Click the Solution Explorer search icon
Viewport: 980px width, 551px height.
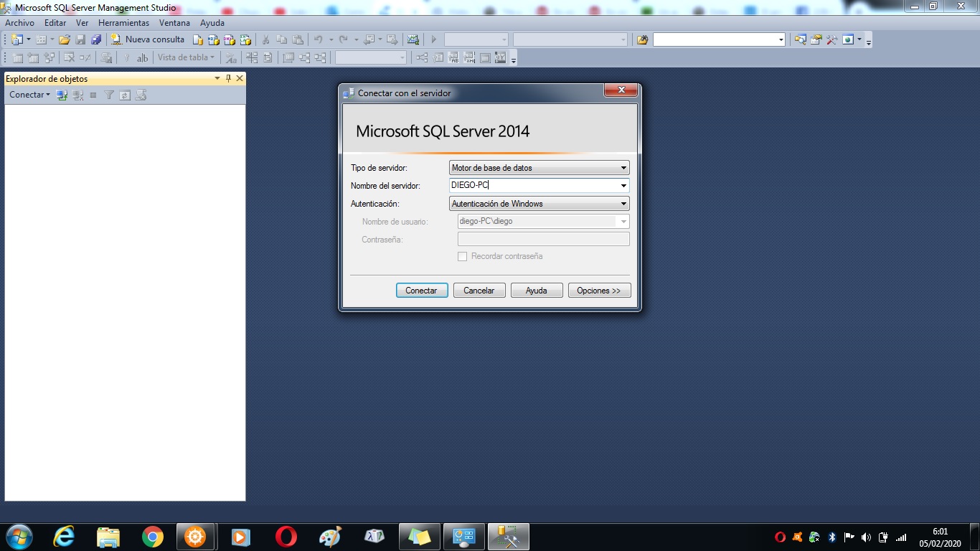click(800, 39)
